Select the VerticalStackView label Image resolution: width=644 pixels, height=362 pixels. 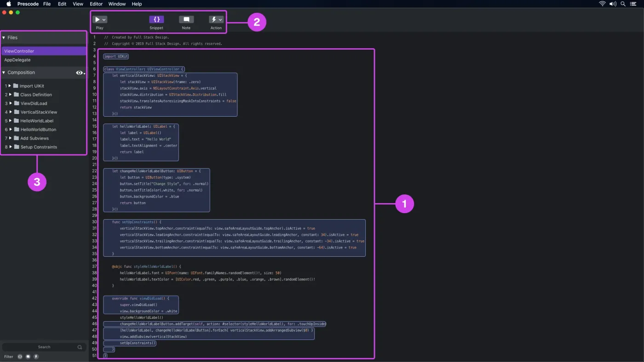tap(39, 112)
